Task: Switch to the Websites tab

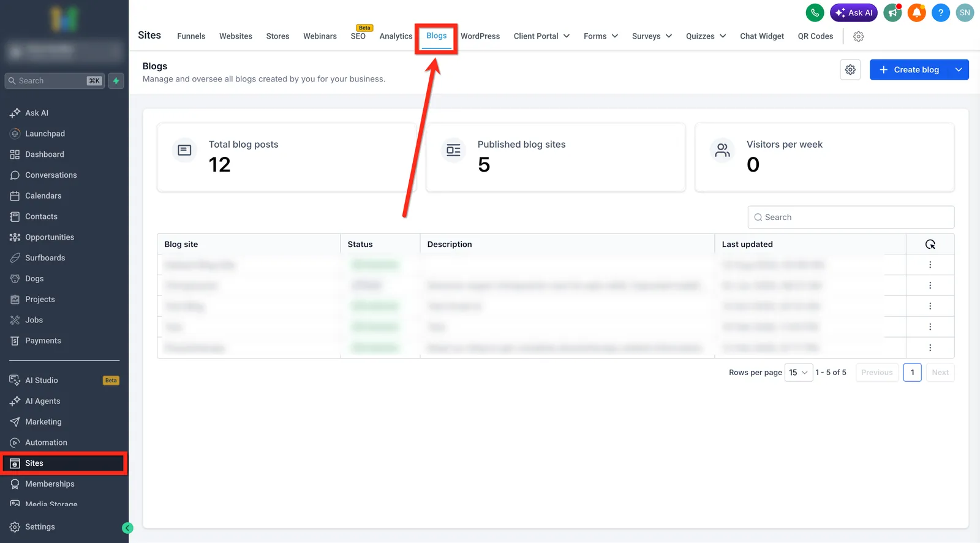Action: (236, 36)
